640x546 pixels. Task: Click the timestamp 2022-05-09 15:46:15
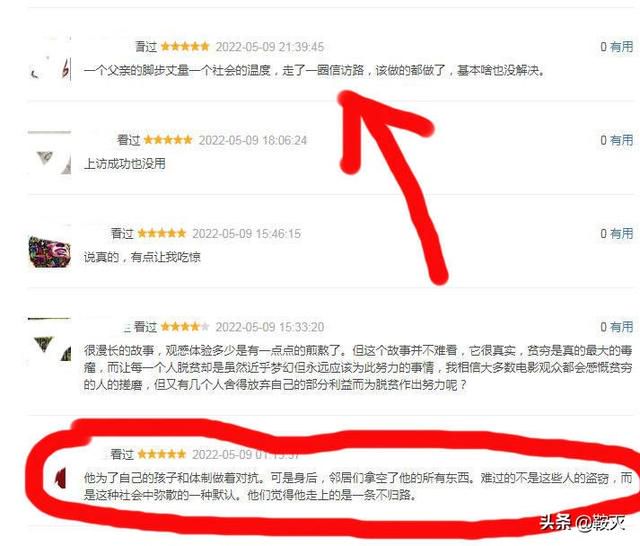click(x=247, y=234)
